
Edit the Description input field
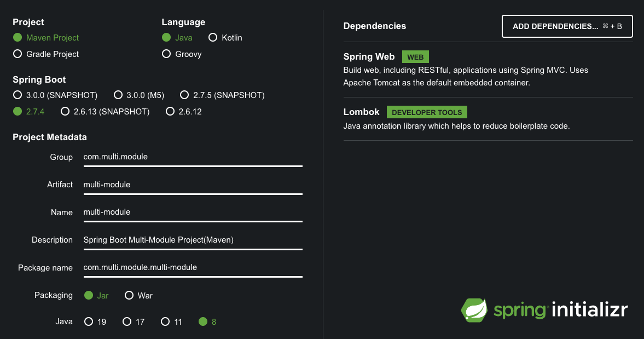pos(193,240)
